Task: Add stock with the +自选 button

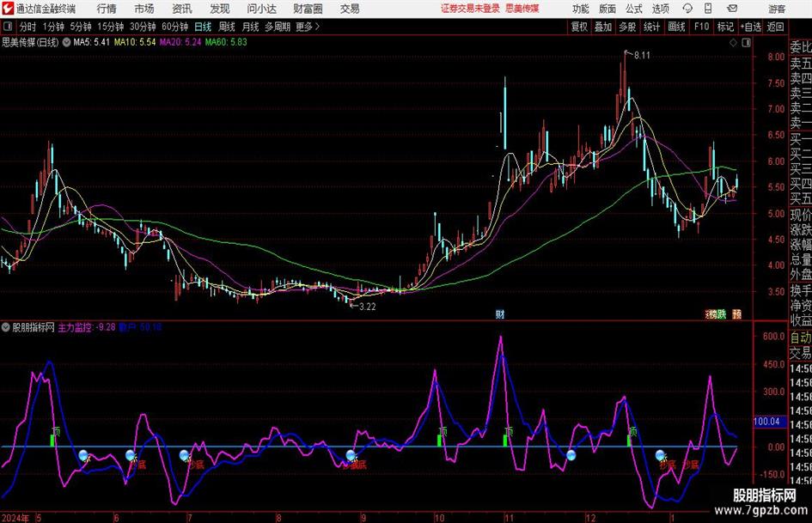Action: pyautogui.click(x=751, y=27)
